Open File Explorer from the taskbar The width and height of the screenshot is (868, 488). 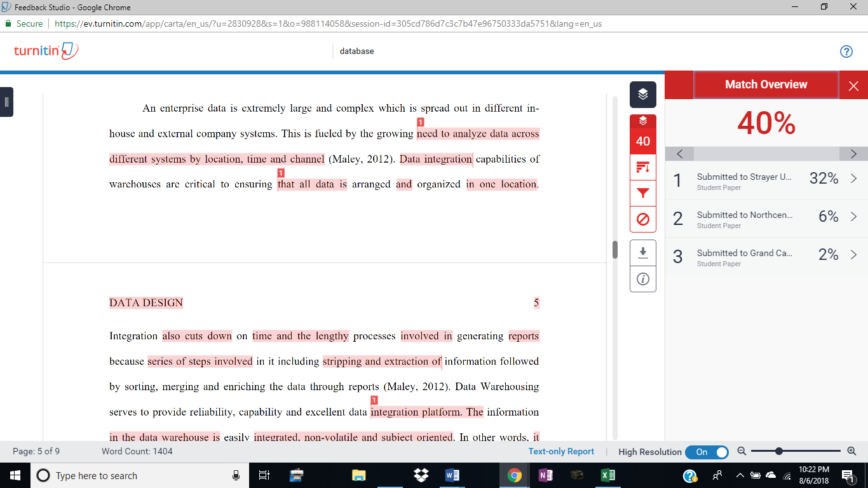(x=359, y=475)
